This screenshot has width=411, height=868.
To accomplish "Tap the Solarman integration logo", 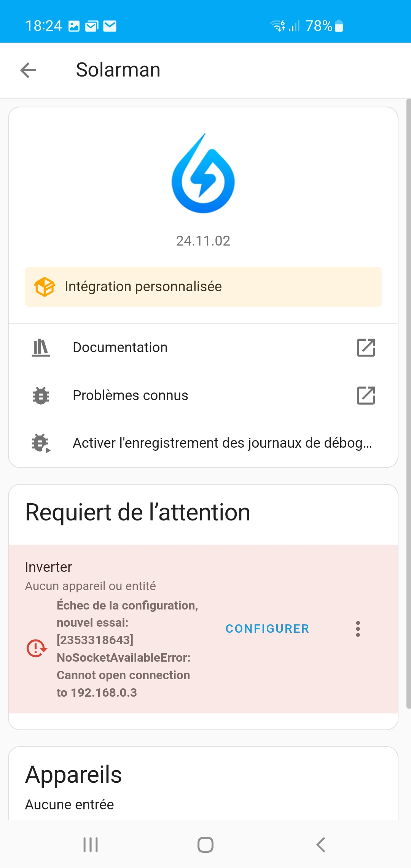I will coord(203,174).
